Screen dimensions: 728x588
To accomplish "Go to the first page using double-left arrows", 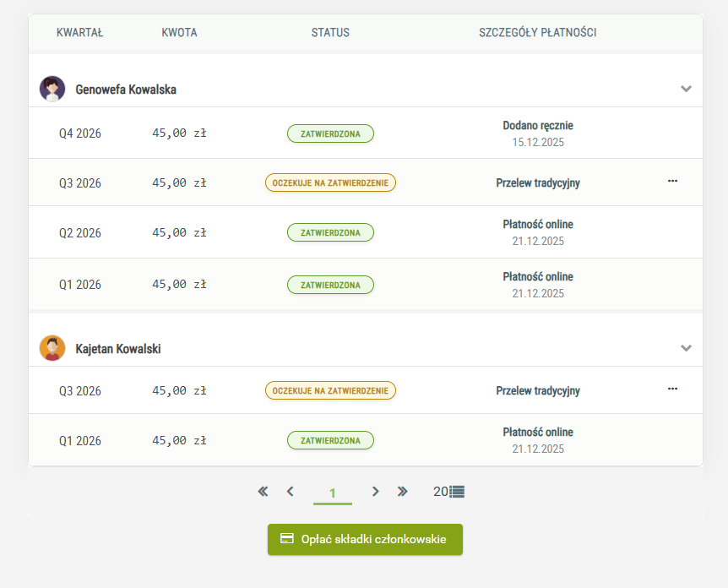I will (263, 491).
